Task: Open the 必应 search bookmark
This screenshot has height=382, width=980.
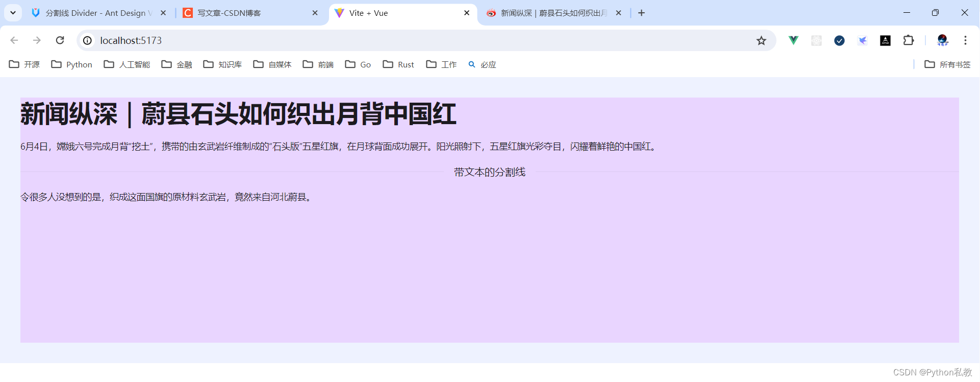Action: click(482, 64)
